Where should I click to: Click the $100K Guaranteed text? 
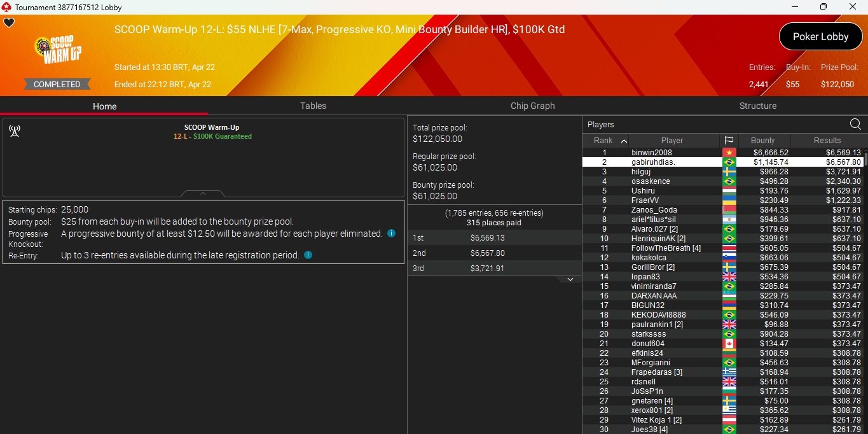click(223, 136)
